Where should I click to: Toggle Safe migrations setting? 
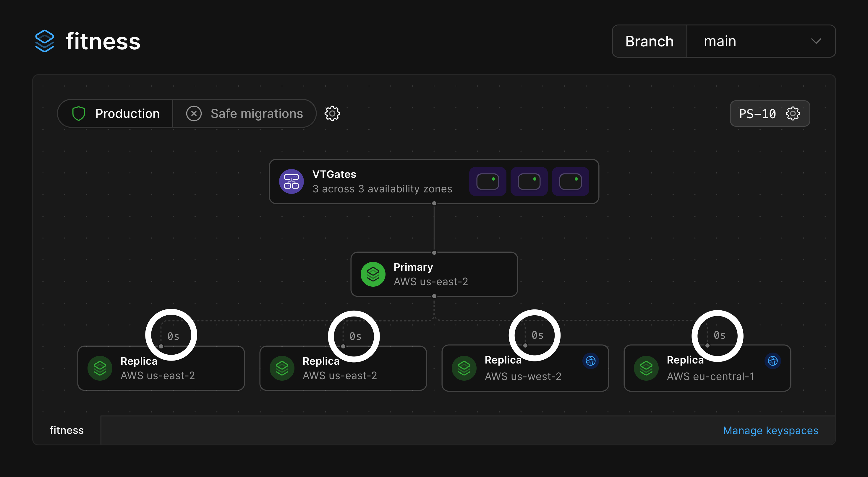tap(256, 113)
